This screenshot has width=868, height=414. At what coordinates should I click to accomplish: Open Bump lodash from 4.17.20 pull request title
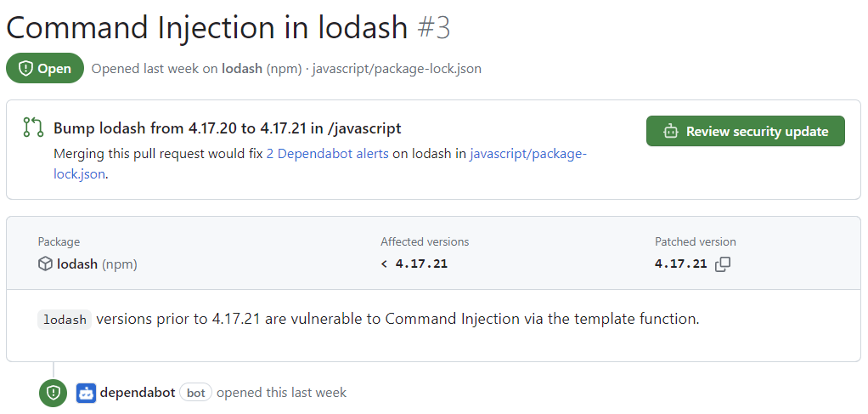coord(227,128)
